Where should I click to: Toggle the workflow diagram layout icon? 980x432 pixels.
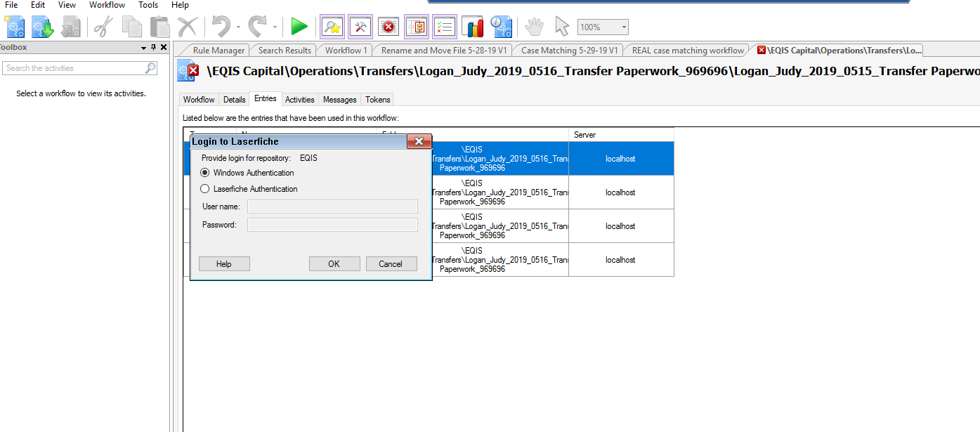point(416,27)
